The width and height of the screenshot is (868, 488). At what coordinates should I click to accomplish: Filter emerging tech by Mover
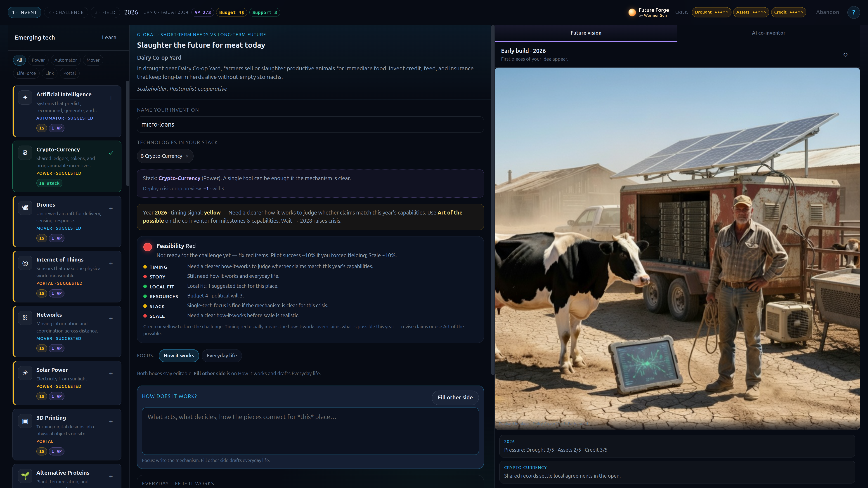point(93,60)
